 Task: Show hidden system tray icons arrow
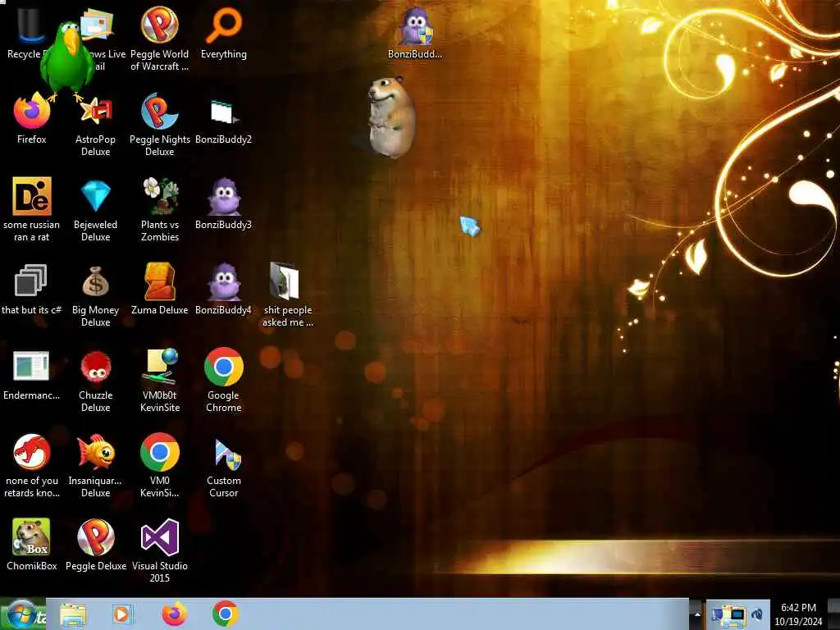point(697,614)
